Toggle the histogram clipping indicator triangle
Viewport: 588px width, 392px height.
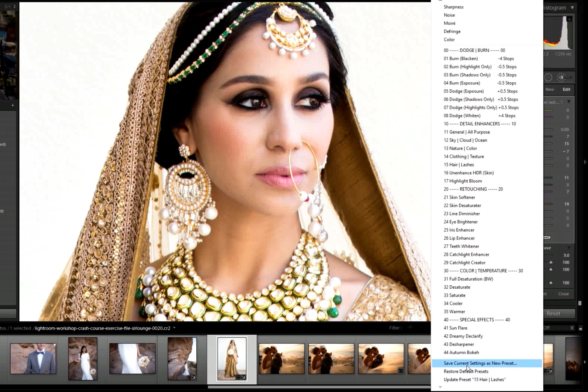point(569,19)
